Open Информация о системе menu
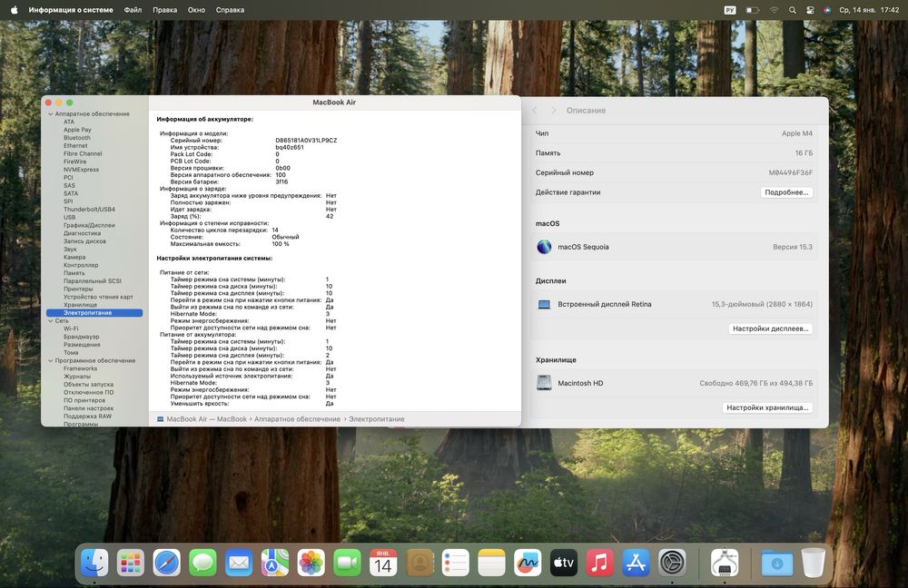The image size is (908, 588). tap(71, 10)
